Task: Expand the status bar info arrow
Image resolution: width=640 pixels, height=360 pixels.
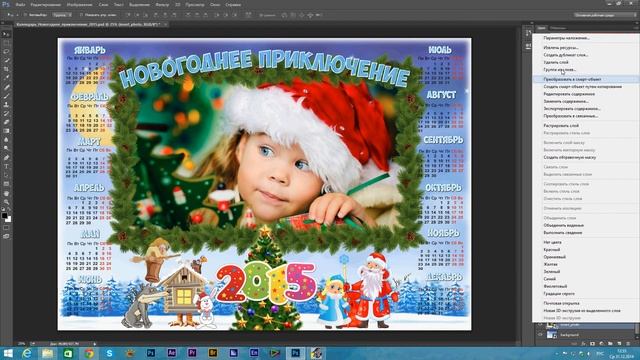Action: click(95, 344)
